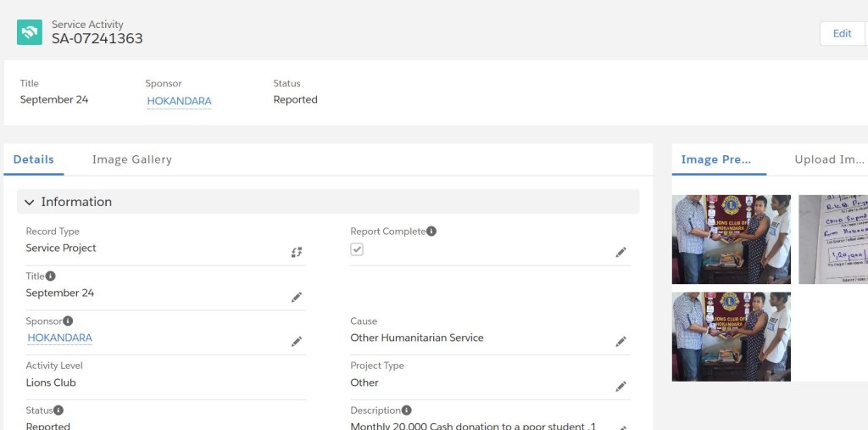Screen dimensions: 868x430
Task: Open the Upload Images tab
Action: 829,159
